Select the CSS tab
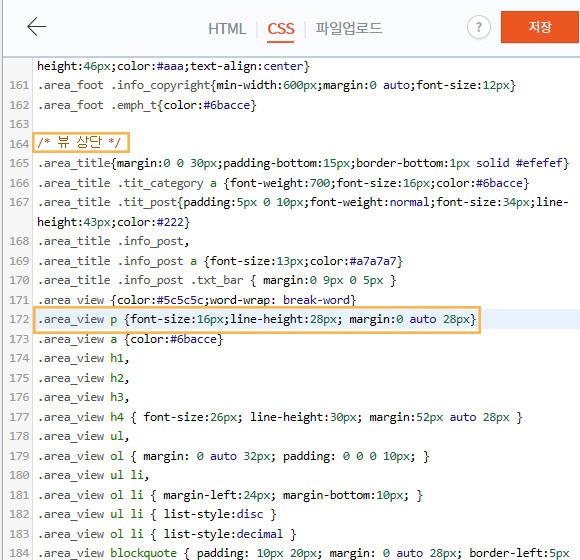The height and width of the screenshot is (560, 580). [281, 29]
